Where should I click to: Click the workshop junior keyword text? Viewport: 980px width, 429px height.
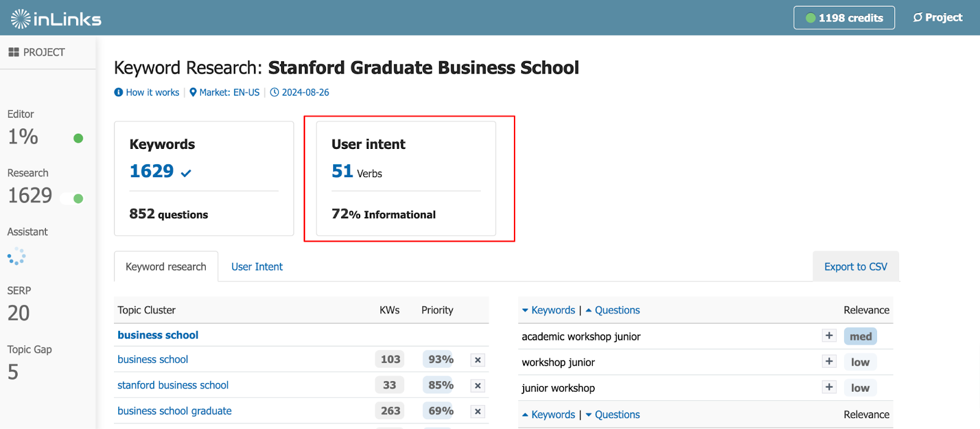pos(558,362)
